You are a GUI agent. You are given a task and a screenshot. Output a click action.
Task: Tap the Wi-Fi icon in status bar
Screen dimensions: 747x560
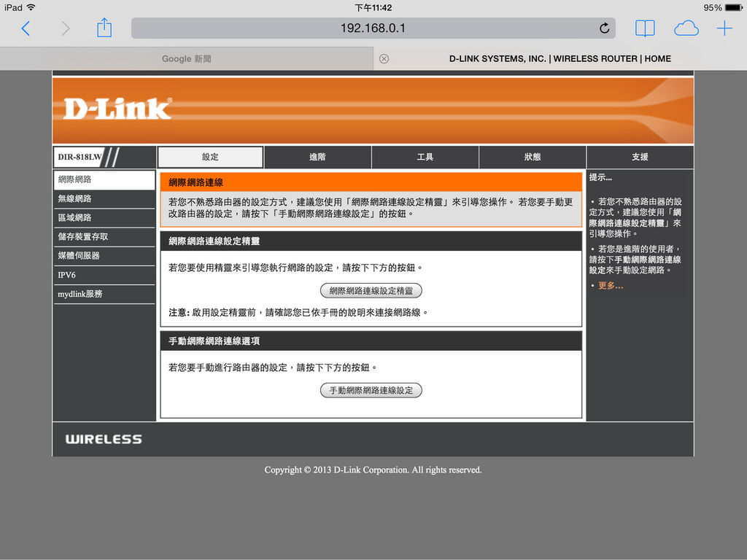31,7
